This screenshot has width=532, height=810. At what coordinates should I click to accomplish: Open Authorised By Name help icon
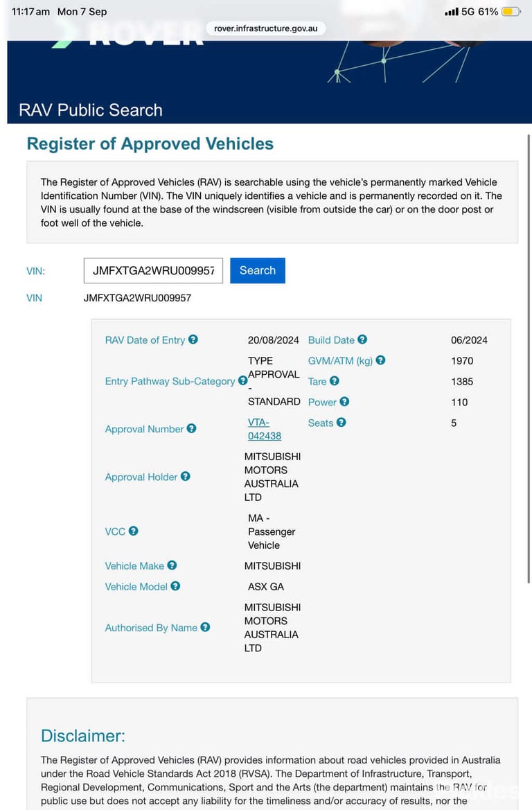(x=205, y=626)
